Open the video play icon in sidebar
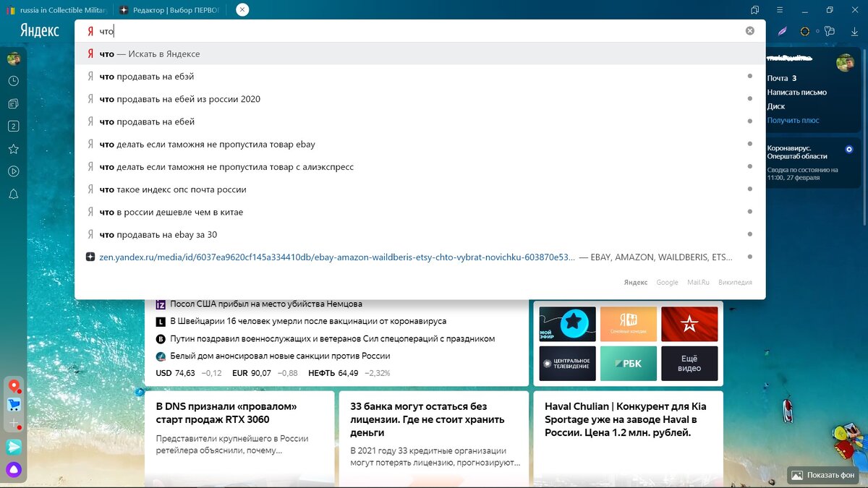This screenshot has height=488, width=868. [13, 171]
